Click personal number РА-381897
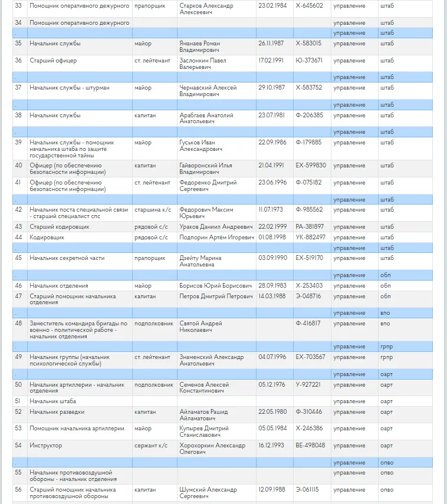Viewport: 447px width, 504px height. [x=310, y=226]
